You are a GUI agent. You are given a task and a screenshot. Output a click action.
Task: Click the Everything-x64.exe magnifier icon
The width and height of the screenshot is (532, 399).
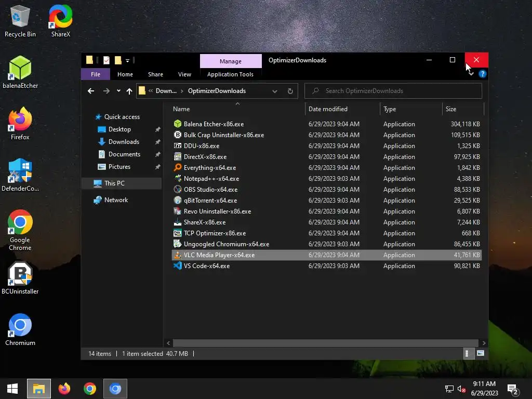click(178, 167)
